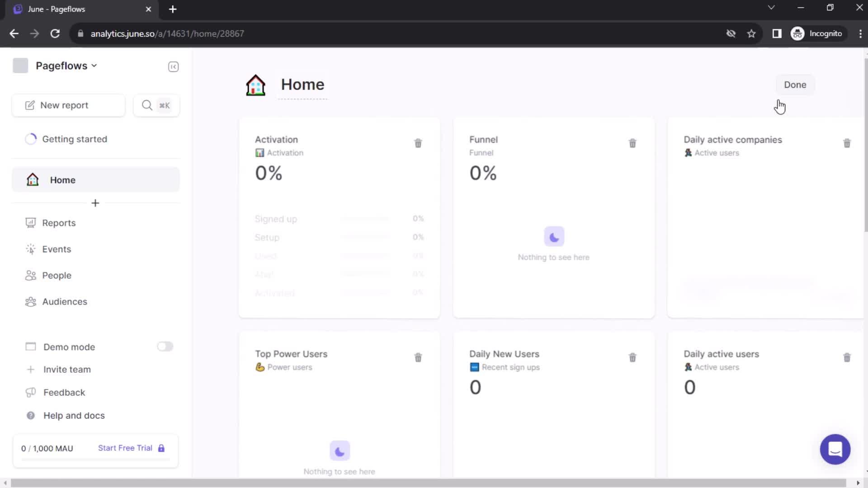Image resolution: width=868 pixels, height=488 pixels.
Task: Click the Done button top right
Action: [x=795, y=84]
